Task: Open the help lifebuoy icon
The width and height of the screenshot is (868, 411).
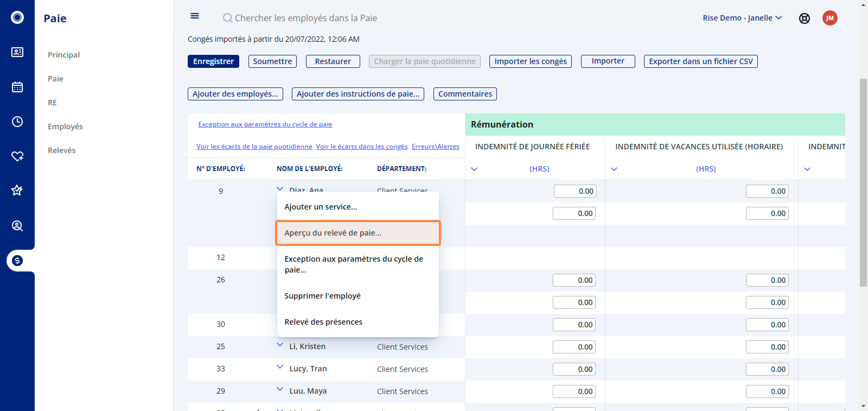Action: pyautogui.click(x=804, y=18)
